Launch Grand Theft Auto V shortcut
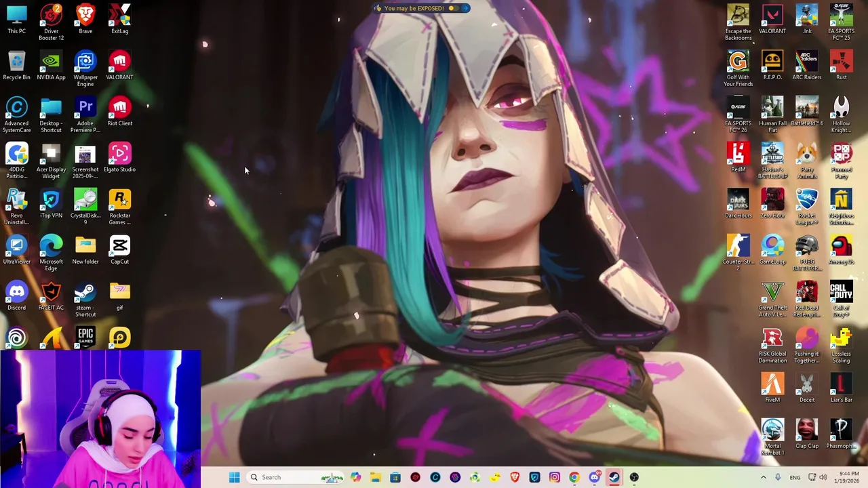868x488 pixels. (772, 299)
